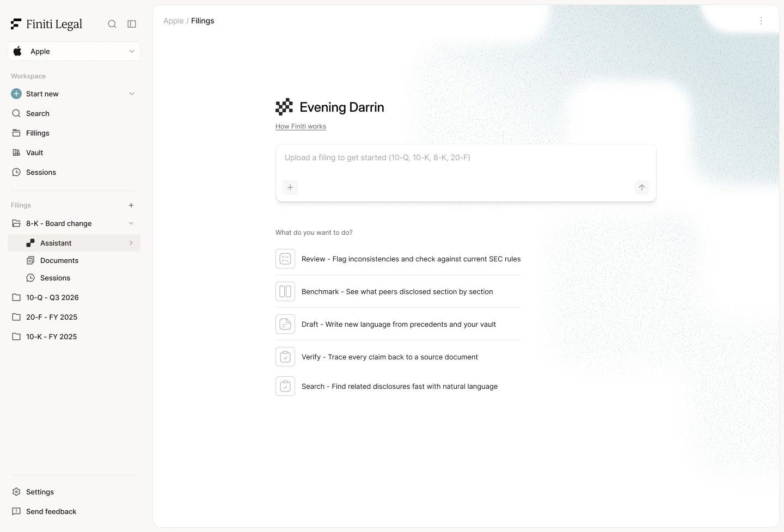784x532 pixels.
Task: Click the Assistant row chevron arrow
Action: [131, 243]
